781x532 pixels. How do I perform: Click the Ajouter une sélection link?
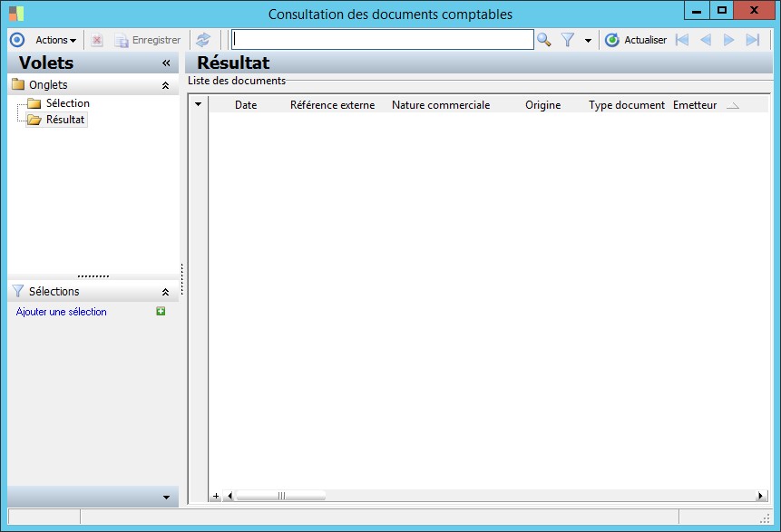62,312
